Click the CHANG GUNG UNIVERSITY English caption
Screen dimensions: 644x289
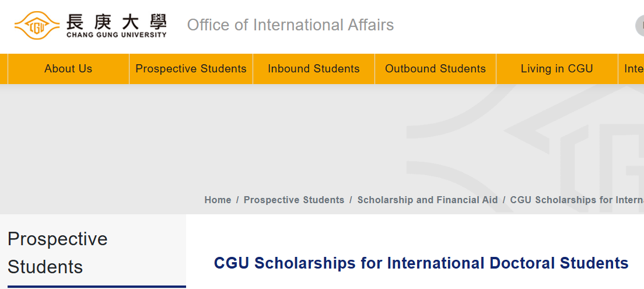tap(116, 35)
